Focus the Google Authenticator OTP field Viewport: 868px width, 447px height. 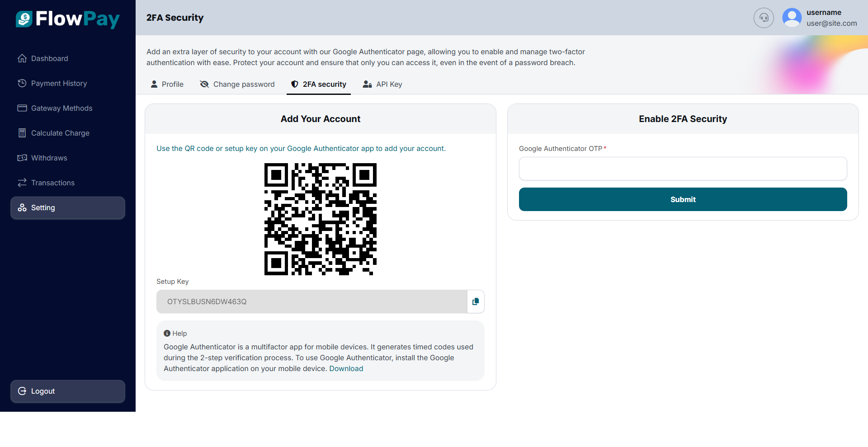click(683, 169)
